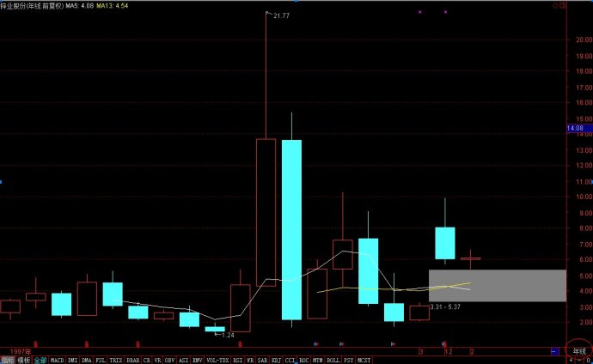This screenshot has height=364, width=593.
Task: Select the BOLL indicator
Action: [x=333, y=360]
